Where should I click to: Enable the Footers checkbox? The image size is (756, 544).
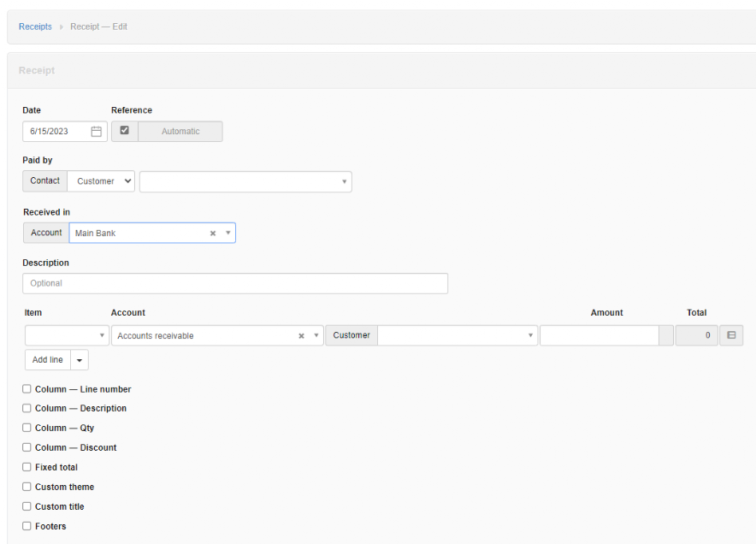(27, 526)
